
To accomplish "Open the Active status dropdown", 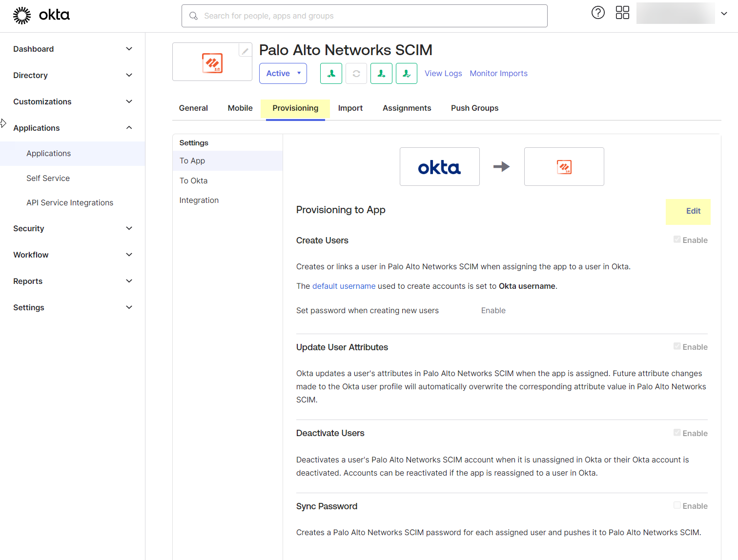I will click(283, 74).
